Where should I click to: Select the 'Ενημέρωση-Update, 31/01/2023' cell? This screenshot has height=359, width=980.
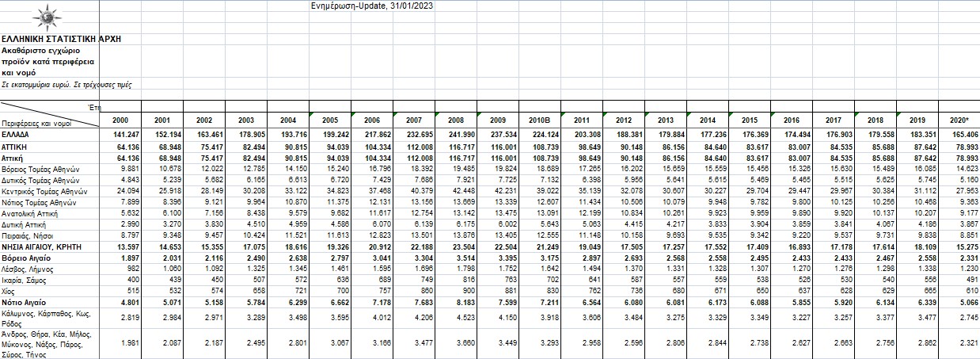pyautogui.click(x=372, y=6)
